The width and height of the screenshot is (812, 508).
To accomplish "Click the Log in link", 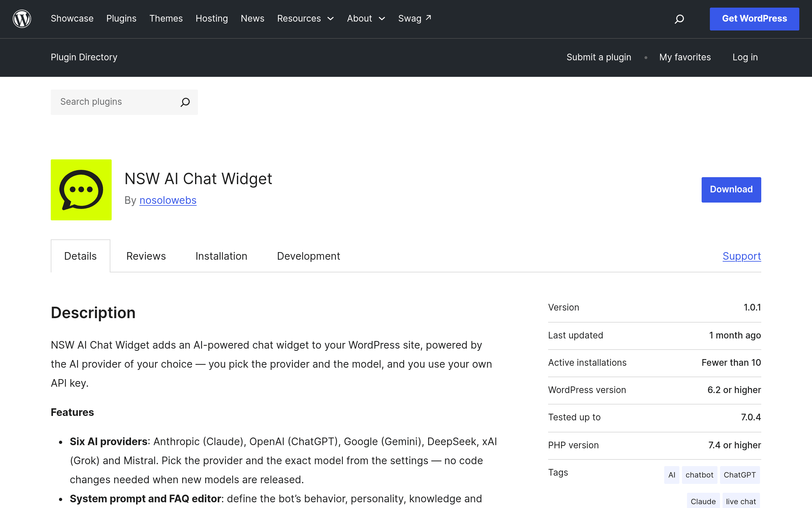I will click(x=745, y=57).
